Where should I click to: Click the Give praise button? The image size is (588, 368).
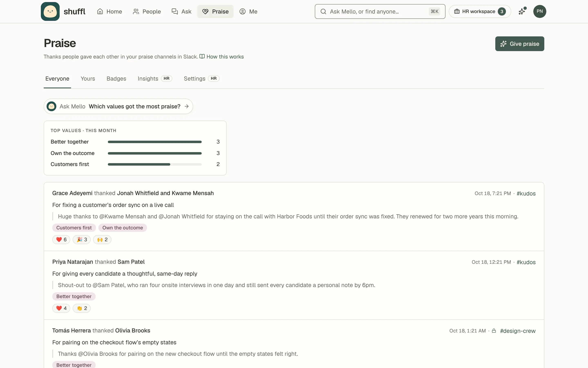519,44
